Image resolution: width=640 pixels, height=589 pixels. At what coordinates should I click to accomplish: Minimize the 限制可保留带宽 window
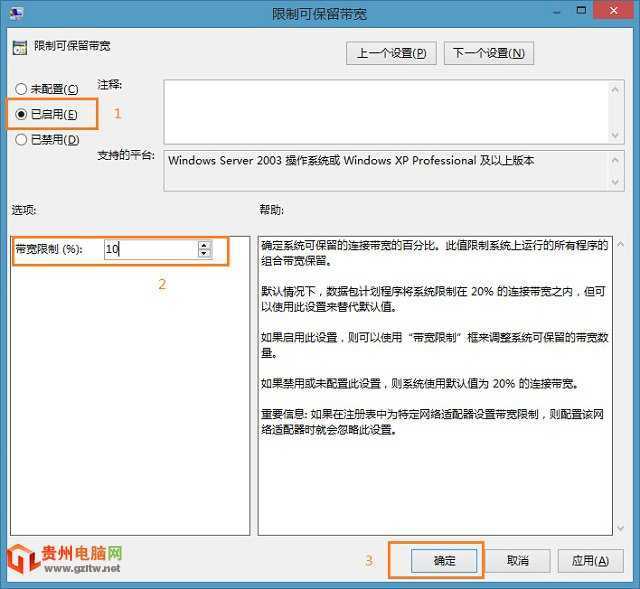click(x=558, y=13)
